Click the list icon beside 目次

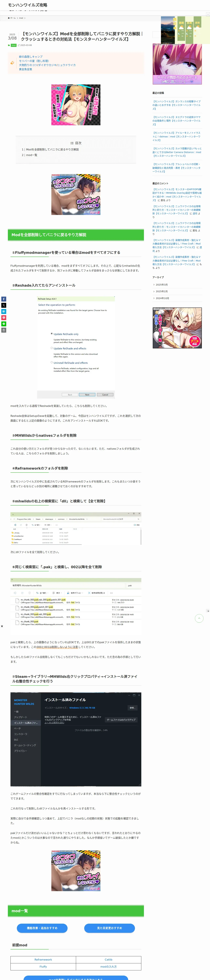(72, 143)
